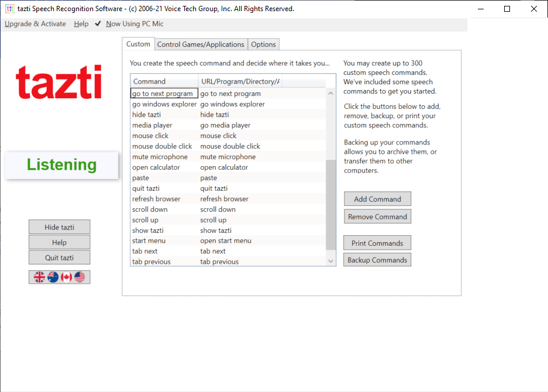This screenshot has height=392, width=548.
Task: Click Now Using PC Mic menu item
Action: click(135, 24)
